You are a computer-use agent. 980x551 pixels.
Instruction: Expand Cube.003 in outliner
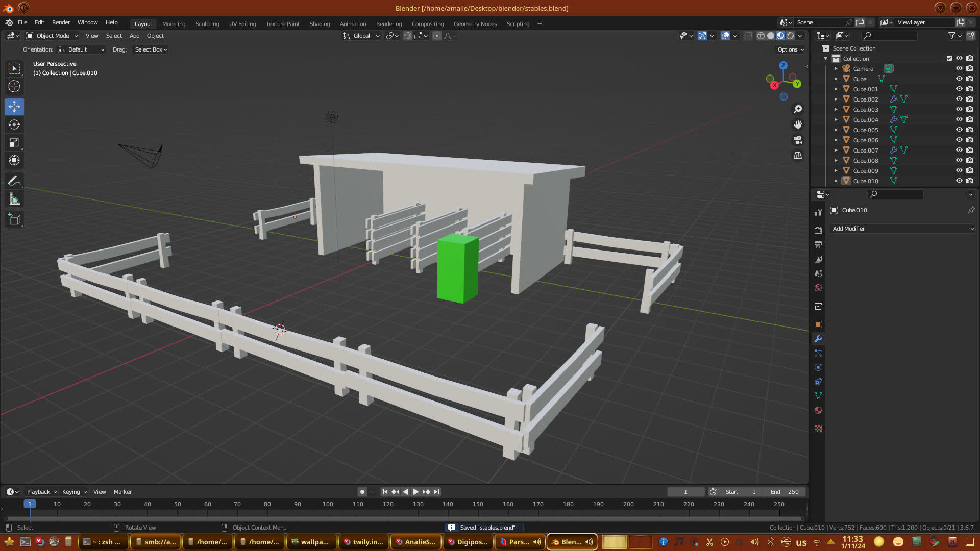tap(836, 109)
